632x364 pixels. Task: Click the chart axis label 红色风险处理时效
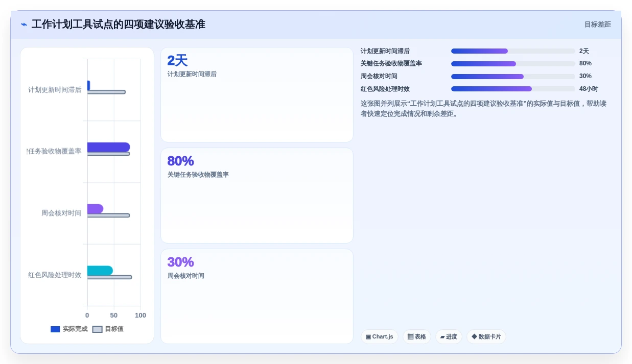55,275
